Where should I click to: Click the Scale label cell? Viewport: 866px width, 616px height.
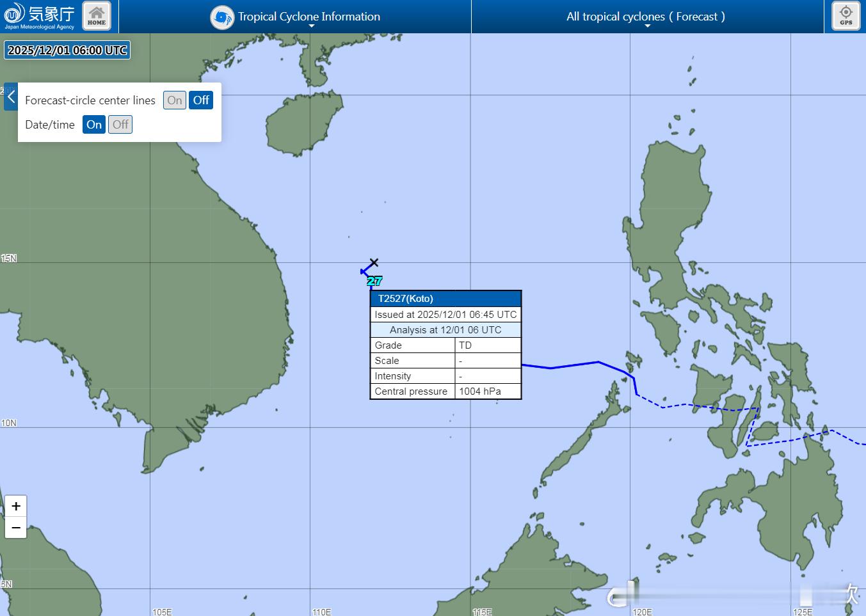pyautogui.click(x=413, y=361)
